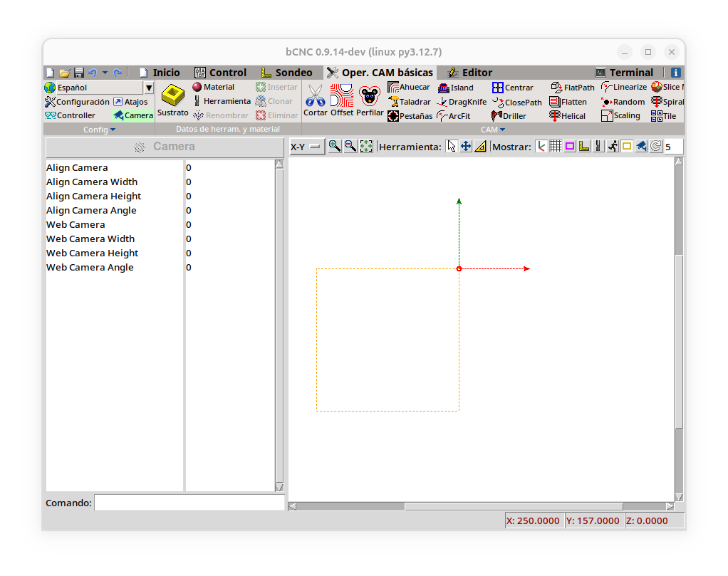Open the X-Y view selector
728x576 pixels.
307,147
